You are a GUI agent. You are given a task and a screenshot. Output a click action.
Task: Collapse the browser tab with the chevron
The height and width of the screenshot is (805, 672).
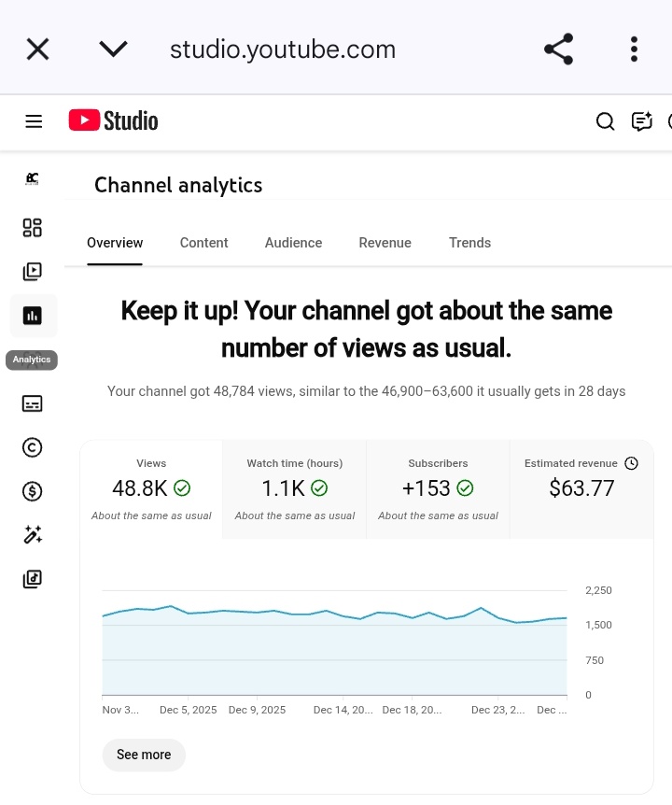click(x=113, y=49)
